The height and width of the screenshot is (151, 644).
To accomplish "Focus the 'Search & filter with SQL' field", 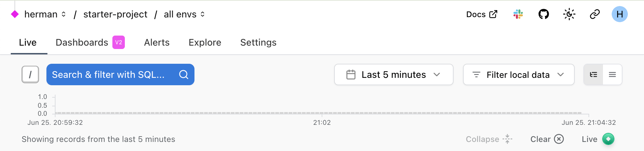I will (x=108, y=74).
